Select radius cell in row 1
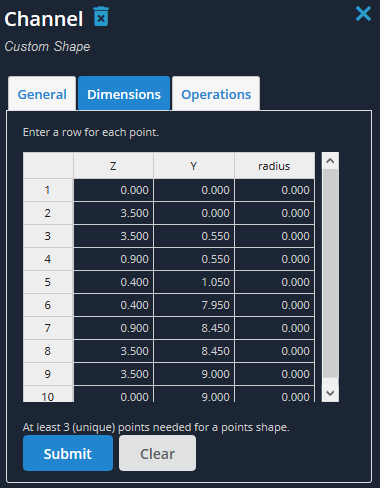Image resolution: width=380 pixels, height=488 pixels. point(275,190)
